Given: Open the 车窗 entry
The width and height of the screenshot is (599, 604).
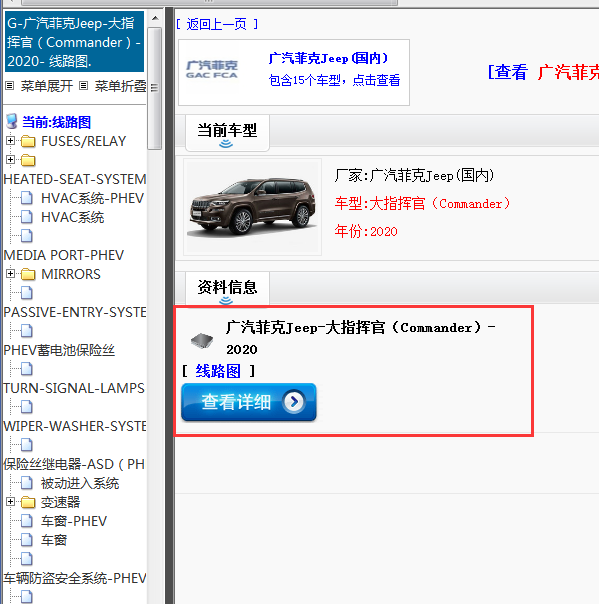Looking at the screenshot, I should pos(54,540).
